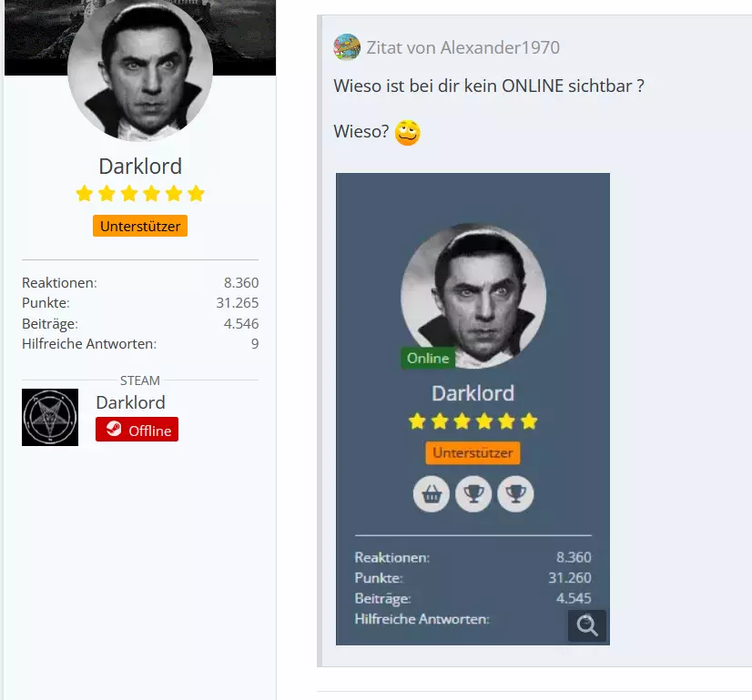Viewport: 752px width, 700px height.
Task: Click Alexander1970's small avatar icon
Action: pyautogui.click(x=346, y=47)
